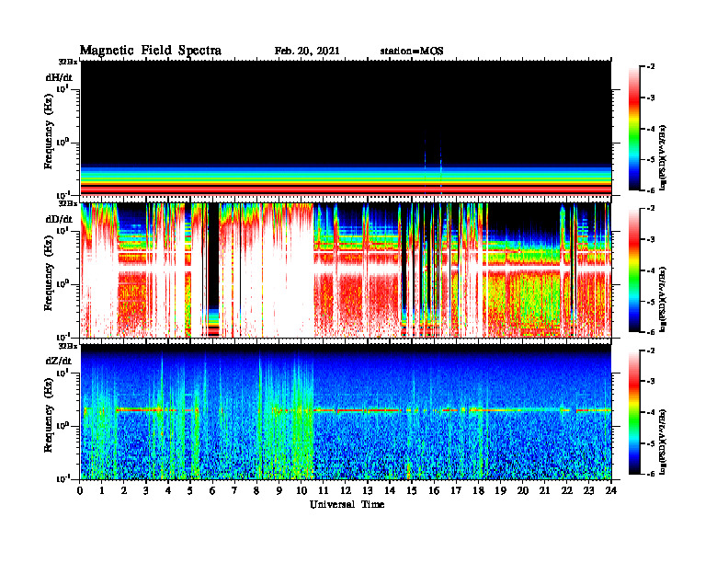Viewport: 728px width, 563px height.
Task: Click hour tick label "19" on time axis
Action: [500, 491]
